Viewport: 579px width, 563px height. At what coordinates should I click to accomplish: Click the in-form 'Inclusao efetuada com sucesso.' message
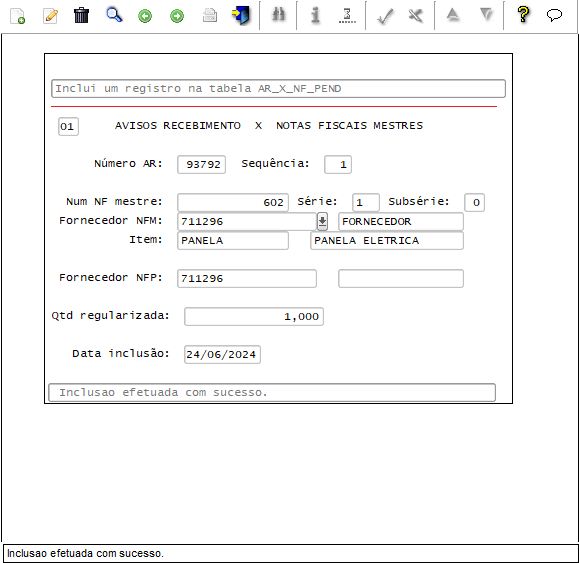point(272,392)
